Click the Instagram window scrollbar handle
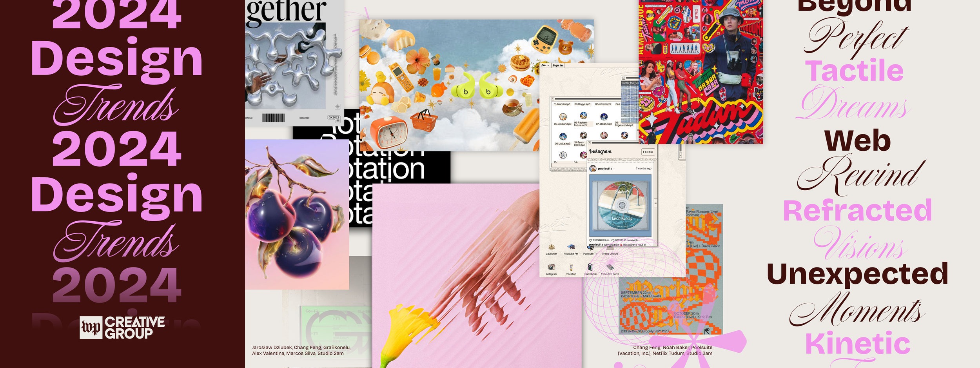Image resolution: width=980 pixels, height=368 pixels. click(655, 204)
